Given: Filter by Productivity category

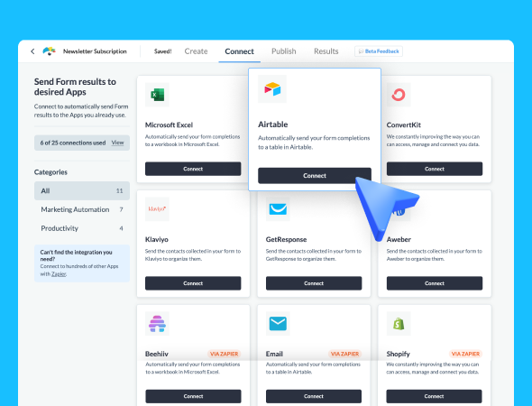Looking at the screenshot, I should [x=82, y=228].
